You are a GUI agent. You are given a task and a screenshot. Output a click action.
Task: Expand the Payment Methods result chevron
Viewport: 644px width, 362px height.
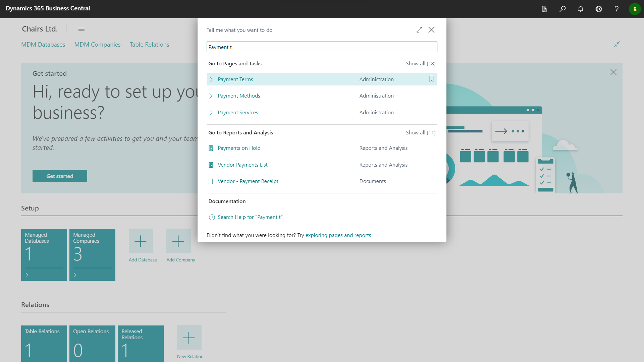click(211, 96)
